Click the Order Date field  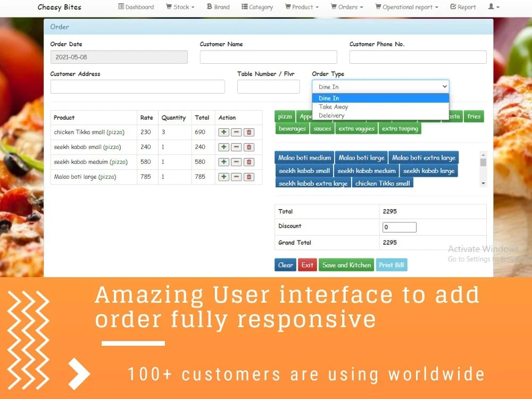(x=119, y=57)
